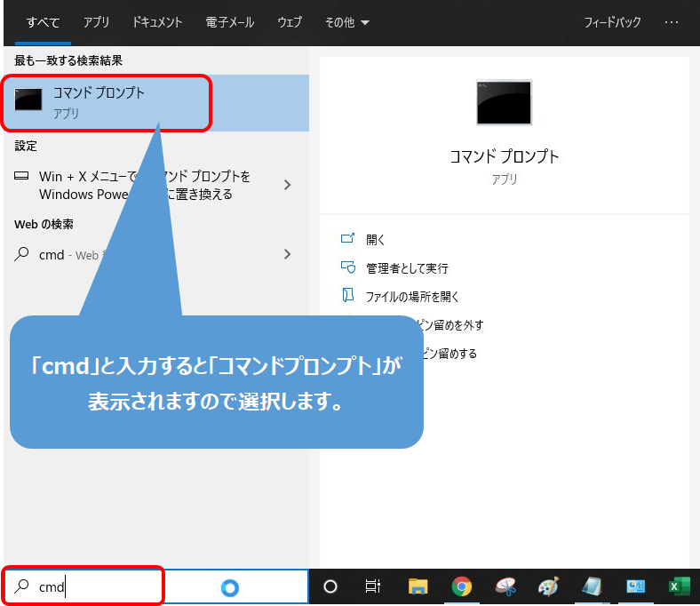The width and height of the screenshot is (700, 606).
Task: Click 開く to open Command Prompt
Action: [376, 240]
